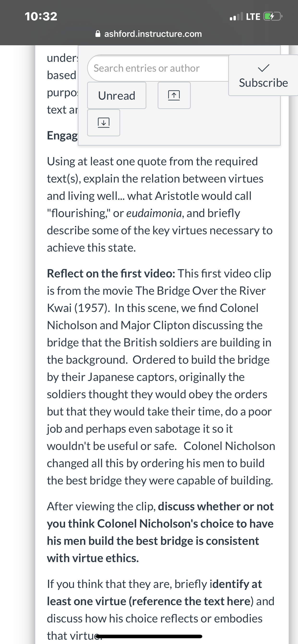Click the Subscribe checkmark icon
Screen dimensions: 298x644
[x=263, y=68]
